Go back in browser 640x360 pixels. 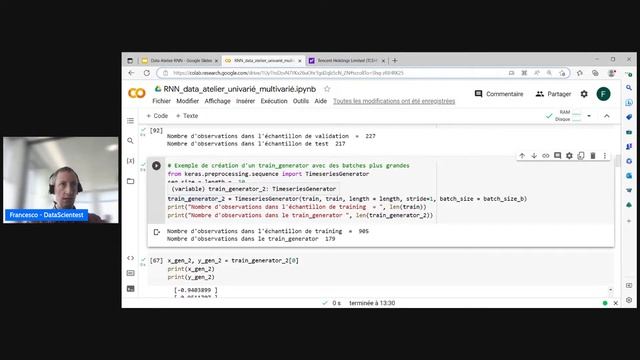131,73
